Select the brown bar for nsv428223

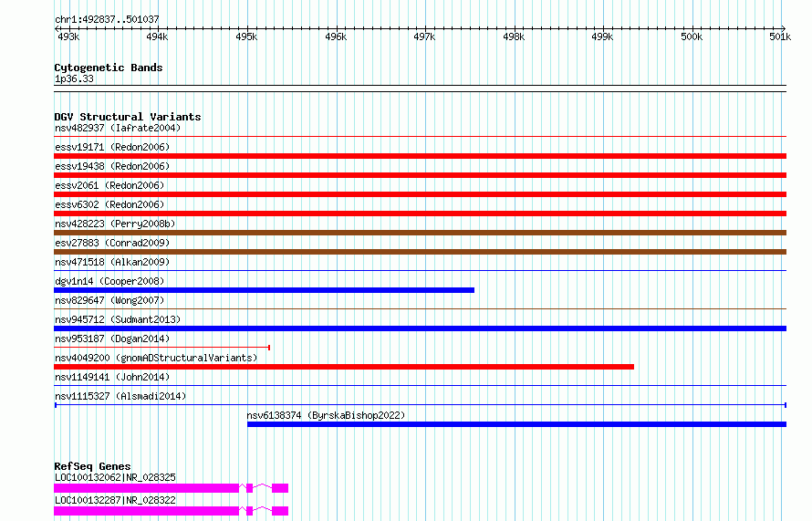pyautogui.click(x=420, y=233)
